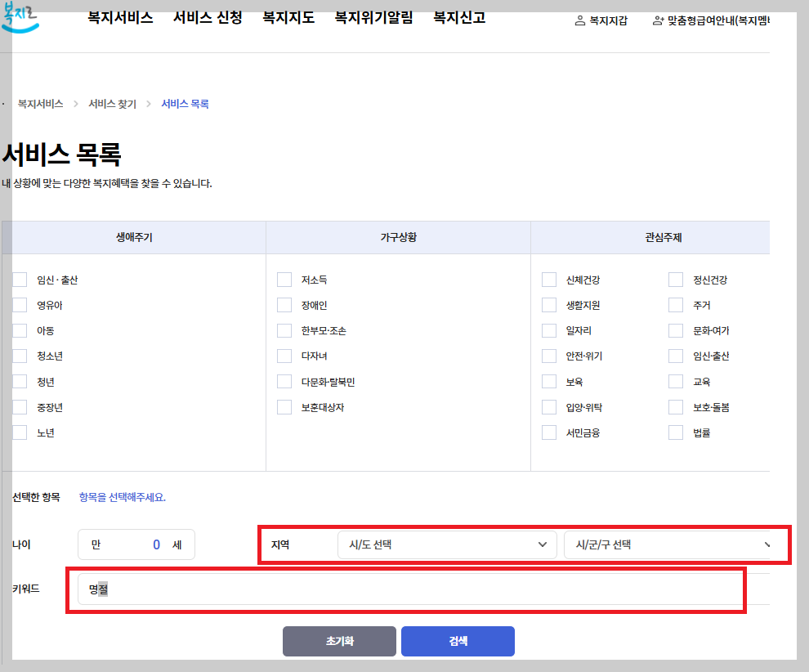Click the 키워드 input containing 명절
The width and height of the screenshot is (809, 672).
coord(409,589)
